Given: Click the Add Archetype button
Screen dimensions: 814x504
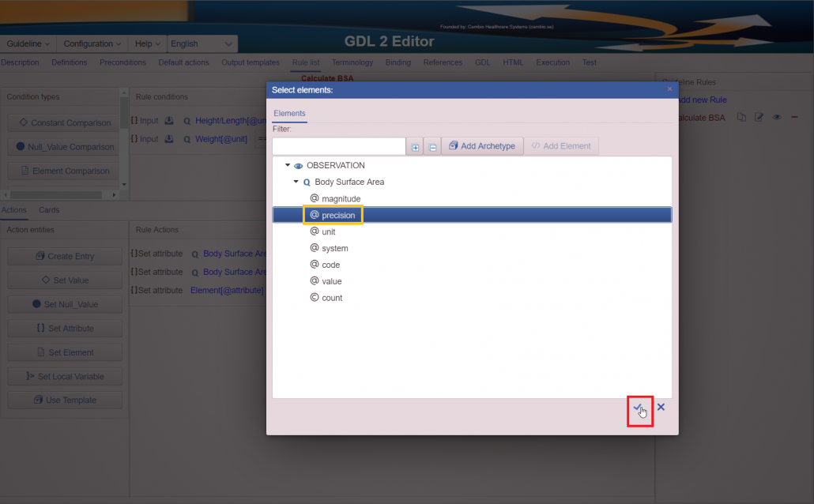Looking at the screenshot, I should click(x=482, y=146).
